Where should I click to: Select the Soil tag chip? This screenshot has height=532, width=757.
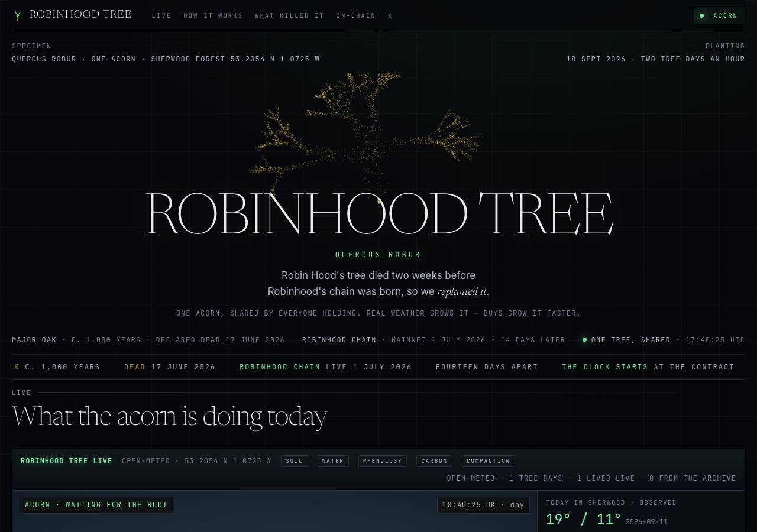(295, 461)
